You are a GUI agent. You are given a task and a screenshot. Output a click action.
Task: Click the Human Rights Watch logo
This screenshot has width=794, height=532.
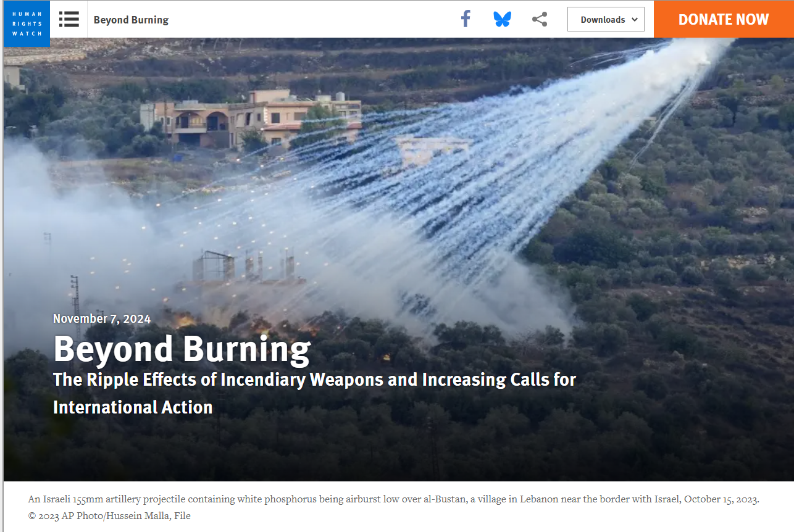click(27, 23)
